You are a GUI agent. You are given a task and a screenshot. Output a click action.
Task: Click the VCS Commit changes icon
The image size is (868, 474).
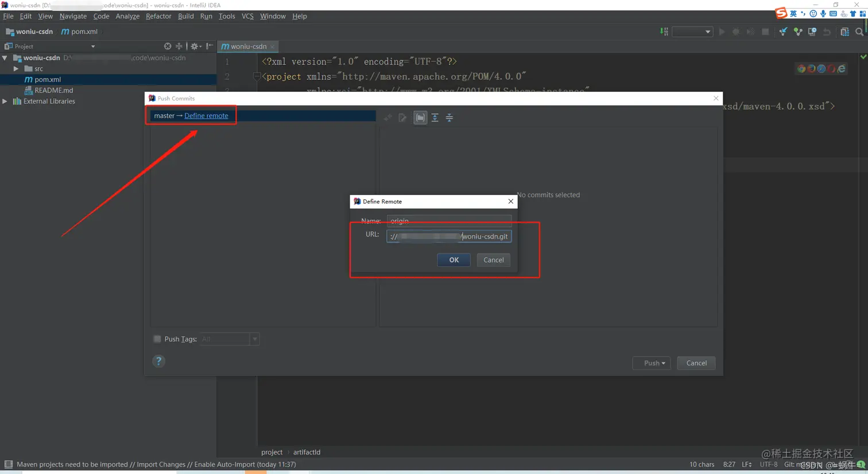(x=798, y=32)
